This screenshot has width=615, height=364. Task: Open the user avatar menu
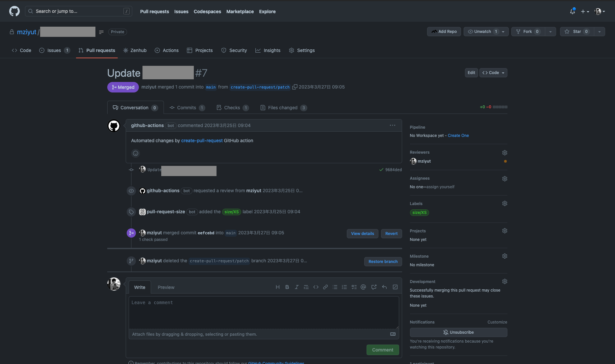click(x=600, y=12)
